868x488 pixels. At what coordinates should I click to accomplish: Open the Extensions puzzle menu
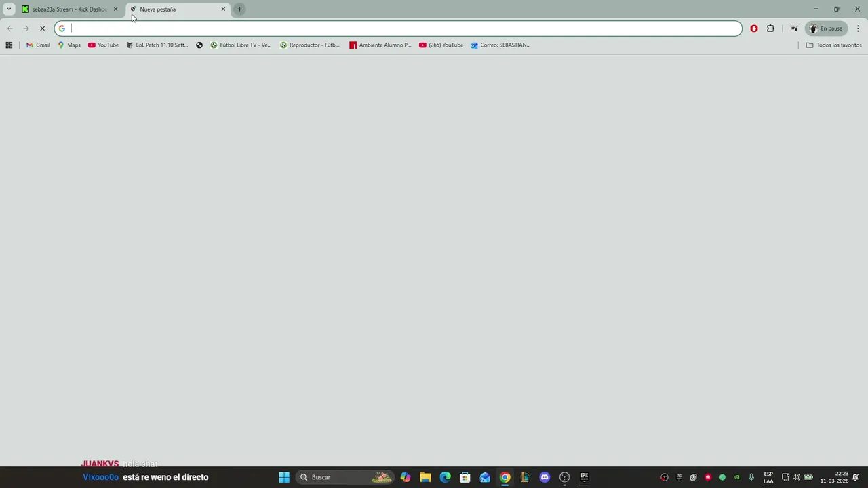click(x=770, y=28)
